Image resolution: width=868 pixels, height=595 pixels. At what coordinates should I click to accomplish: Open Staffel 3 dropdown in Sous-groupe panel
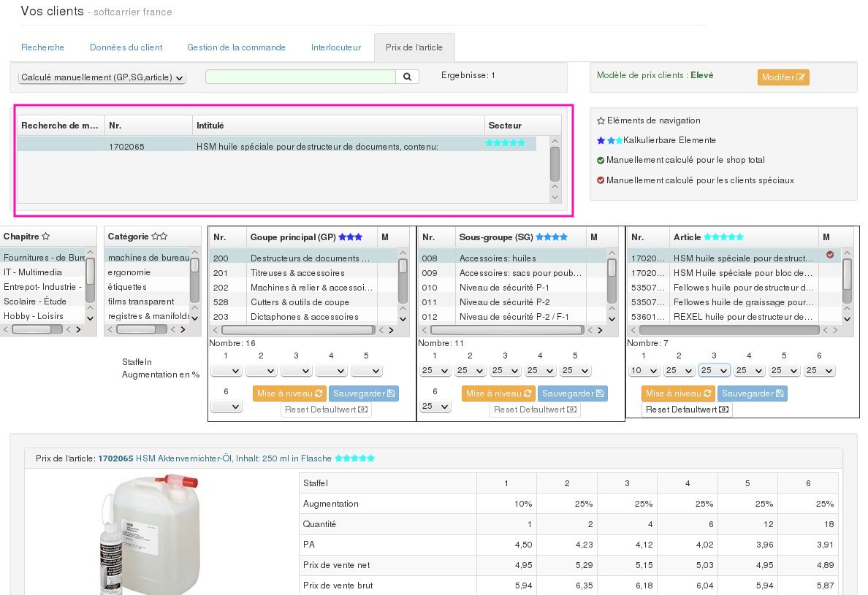(x=505, y=370)
